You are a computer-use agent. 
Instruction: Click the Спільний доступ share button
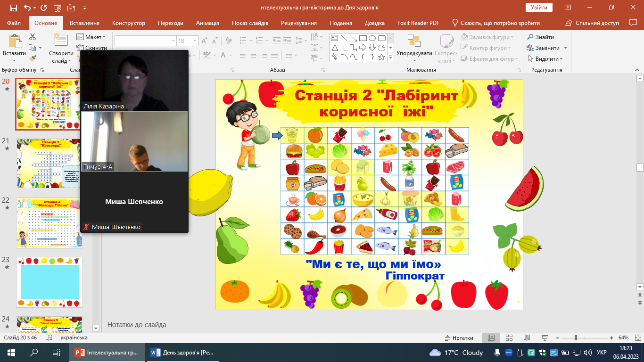click(x=593, y=23)
